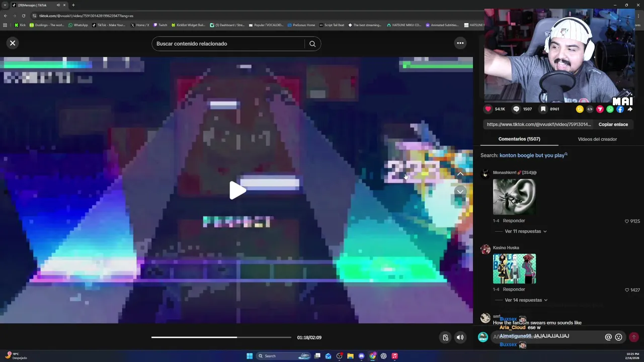Open Apple Music from taskbar
The height and width of the screenshot is (362, 644).
tap(394, 356)
